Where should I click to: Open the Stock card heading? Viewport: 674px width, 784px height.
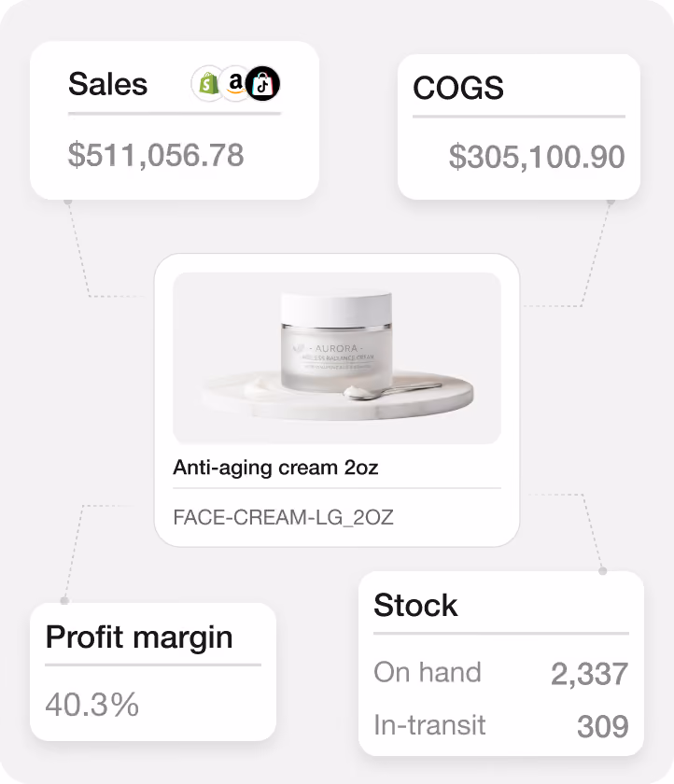(x=415, y=605)
